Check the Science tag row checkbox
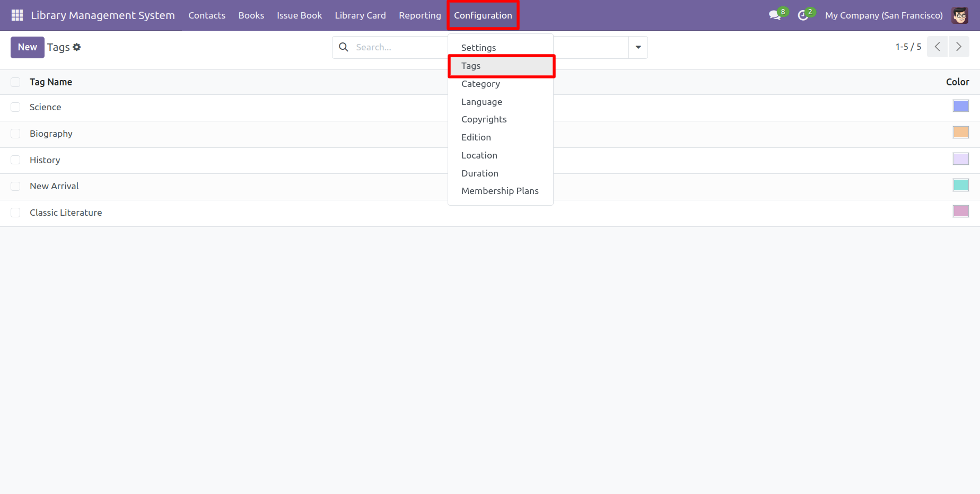The image size is (980, 494). (15, 107)
